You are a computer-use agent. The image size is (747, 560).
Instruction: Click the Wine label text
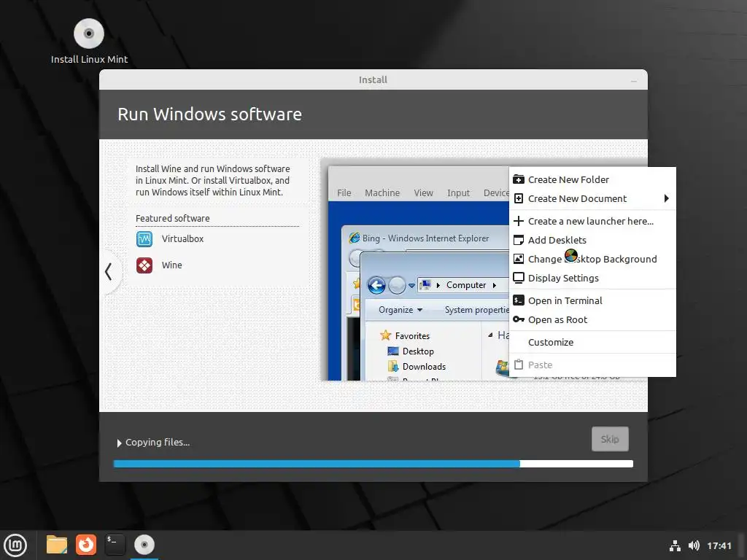coord(171,265)
